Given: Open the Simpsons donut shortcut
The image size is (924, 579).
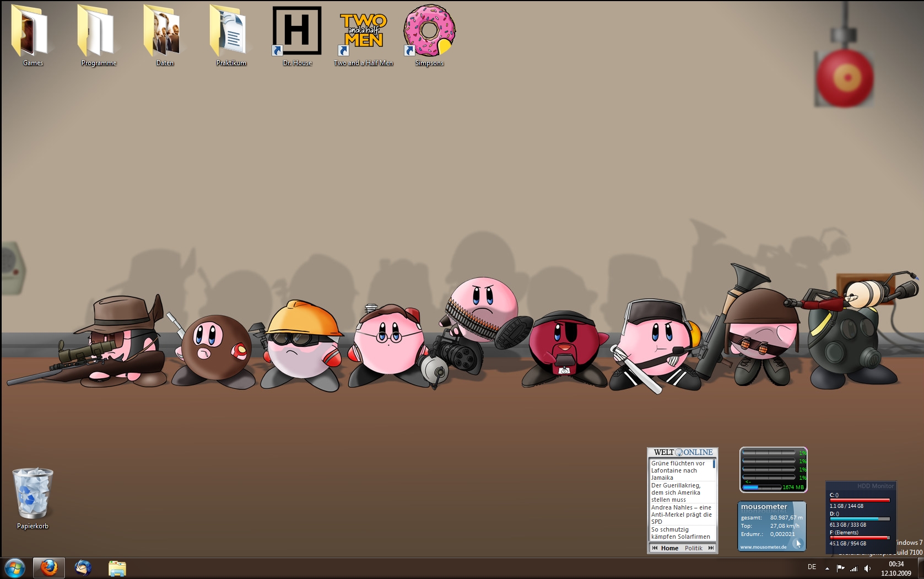Looking at the screenshot, I should coord(429,34).
